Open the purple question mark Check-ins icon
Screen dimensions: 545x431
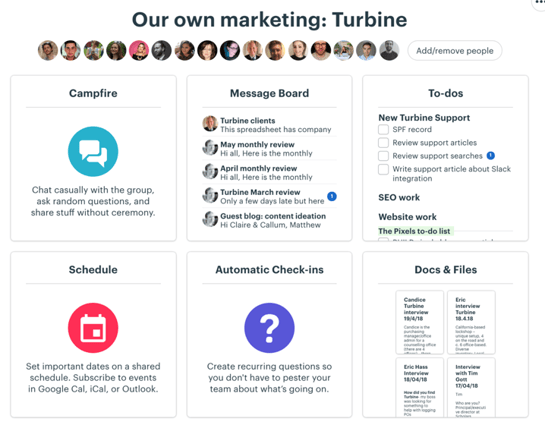pyautogui.click(x=269, y=328)
